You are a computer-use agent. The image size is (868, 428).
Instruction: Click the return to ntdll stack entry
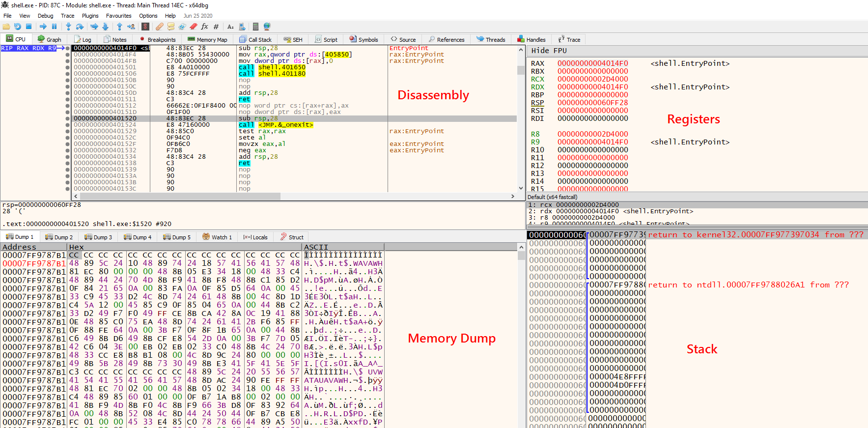pos(748,285)
